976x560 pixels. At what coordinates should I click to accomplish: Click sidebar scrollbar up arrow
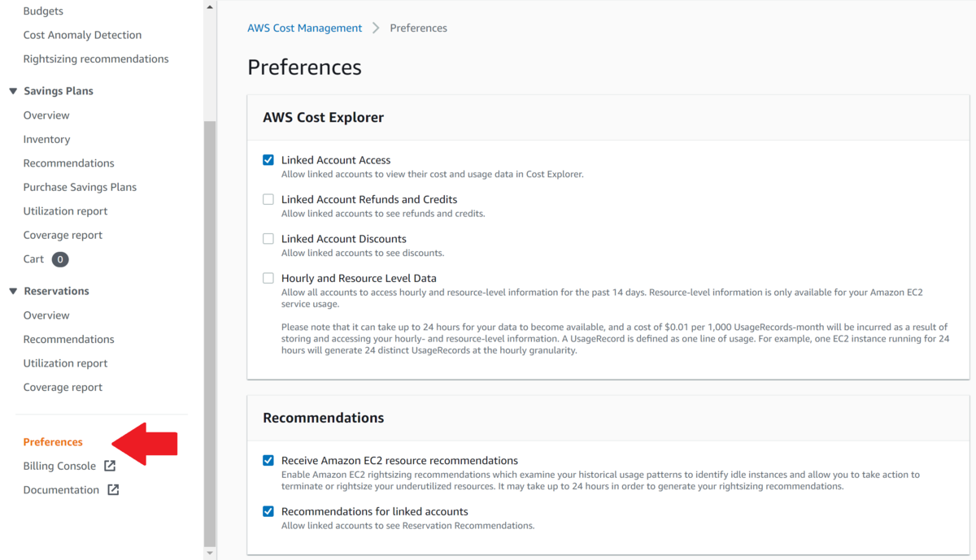click(x=210, y=7)
